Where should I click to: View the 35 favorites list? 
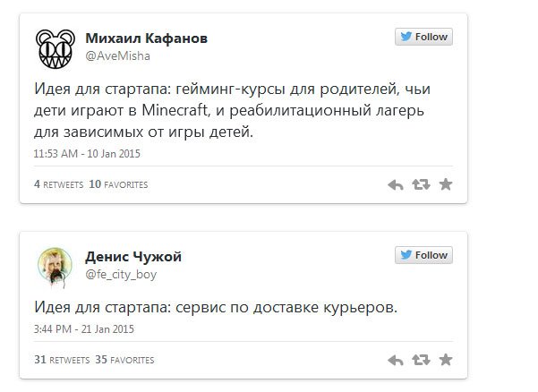click(124, 360)
